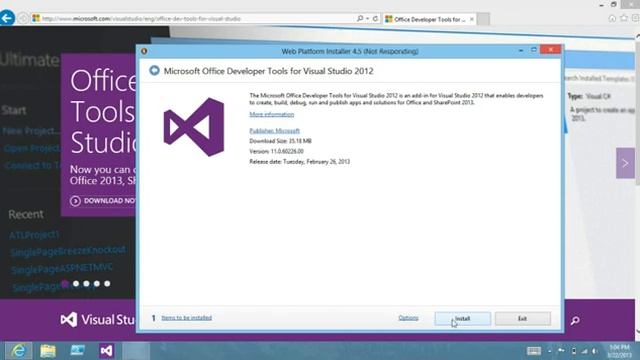Click the Action Center flag icon in the tray
Image resolution: width=640 pixels, height=360 pixels.
561,351
